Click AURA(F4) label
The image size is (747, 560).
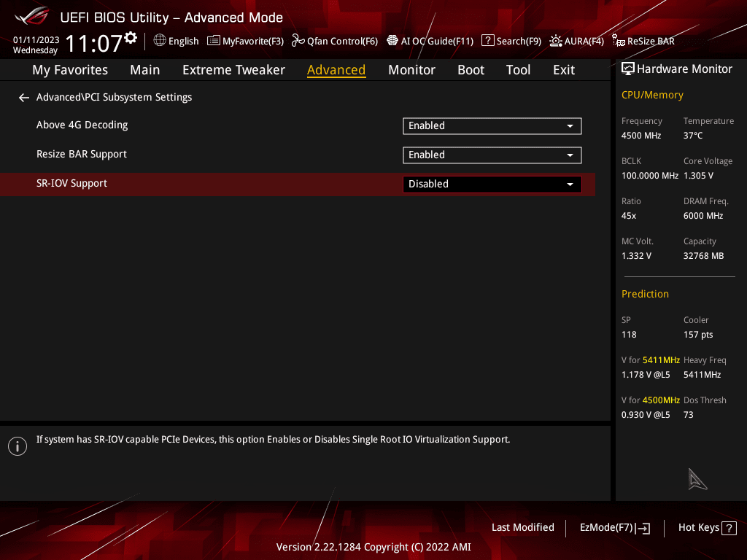[x=584, y=42]
